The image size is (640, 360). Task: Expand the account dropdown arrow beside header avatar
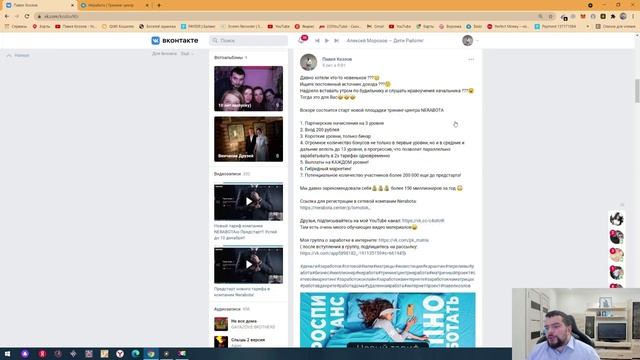tap(477, 41)
